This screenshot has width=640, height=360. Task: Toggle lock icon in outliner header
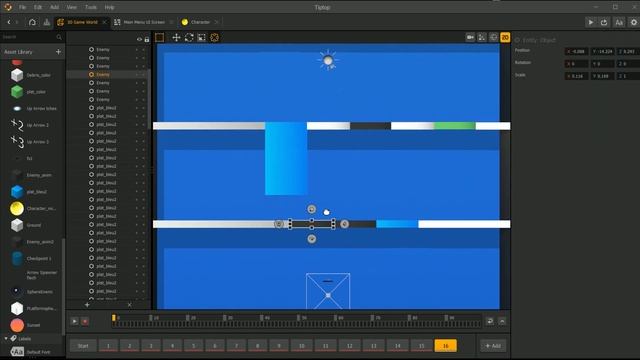tap(147, 39)
